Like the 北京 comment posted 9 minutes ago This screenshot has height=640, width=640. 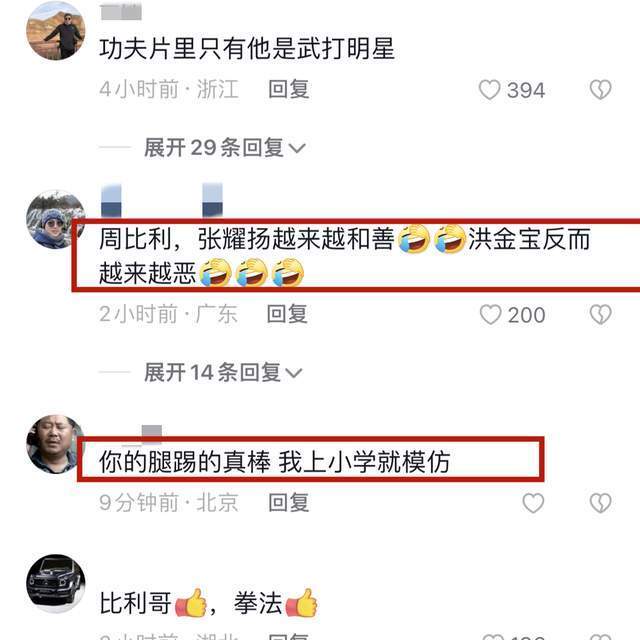pos(533,503)
